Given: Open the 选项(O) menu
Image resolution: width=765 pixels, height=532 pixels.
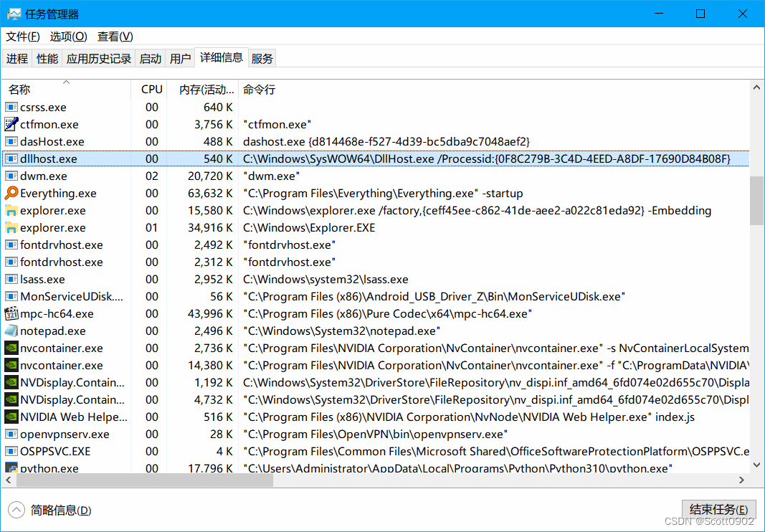Looking at the screenshot, I should 68,37.
